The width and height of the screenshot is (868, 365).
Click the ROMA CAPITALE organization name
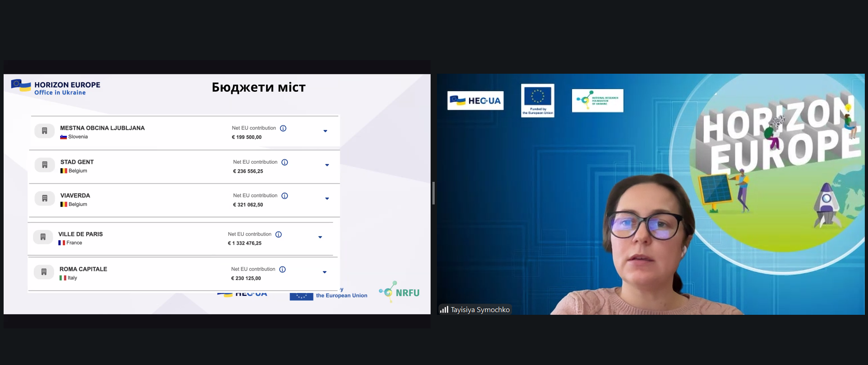(83, 269)
